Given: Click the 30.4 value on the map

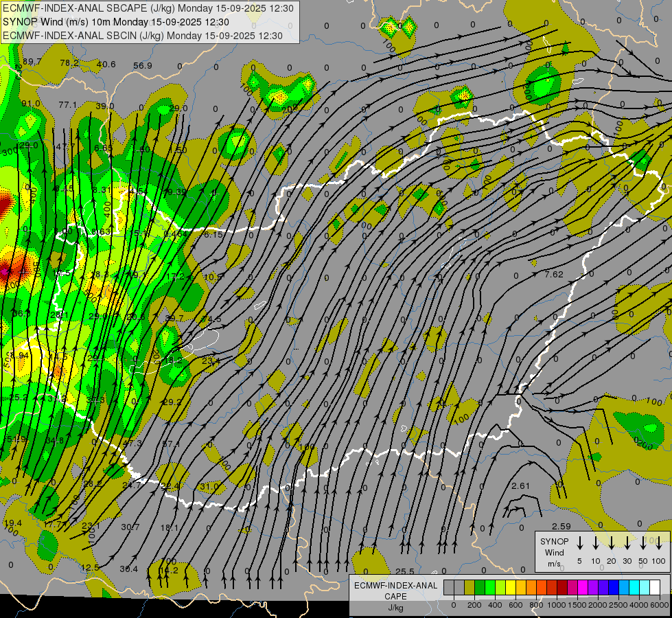Looking at the screenshot, I should [129, 569].
